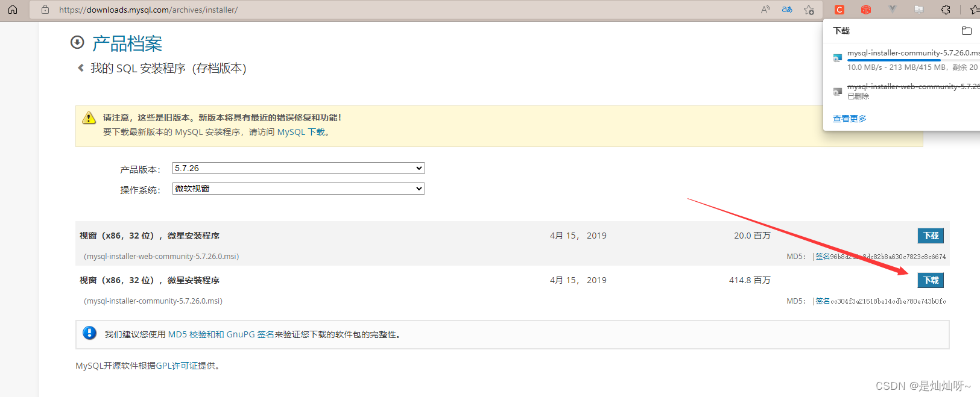The height and width of the screenshot is (397, 980).
Task: Download the 20.0 百万 web installer
Action: 931,236
